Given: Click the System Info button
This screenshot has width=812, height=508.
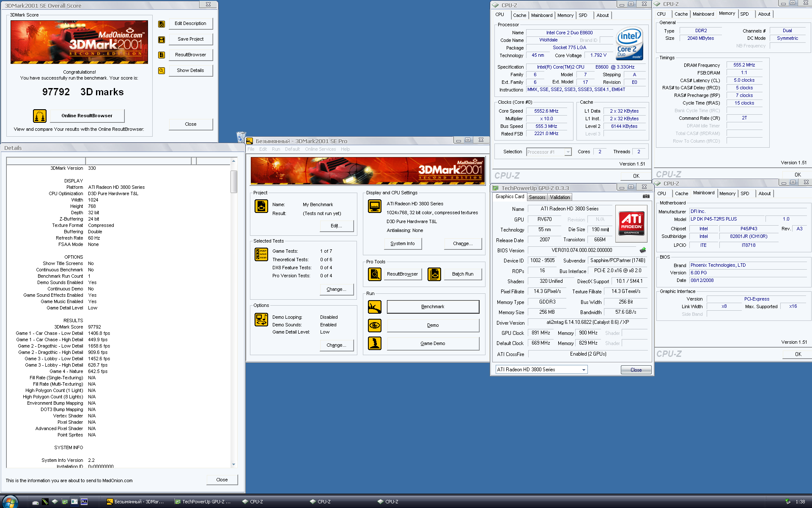Looking at the screenshot, I should point(403,243).
